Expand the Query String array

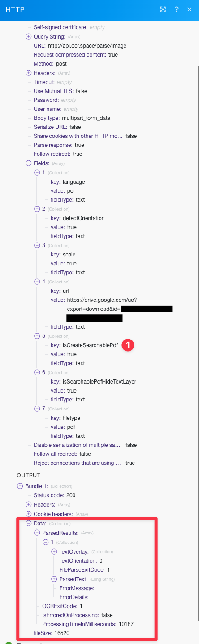(29, 37)
